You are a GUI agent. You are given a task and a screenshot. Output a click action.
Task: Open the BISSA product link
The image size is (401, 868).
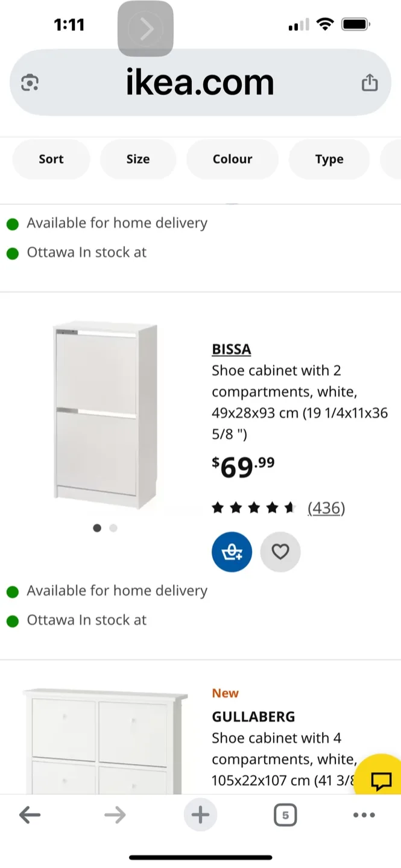(x=232, y=349)
